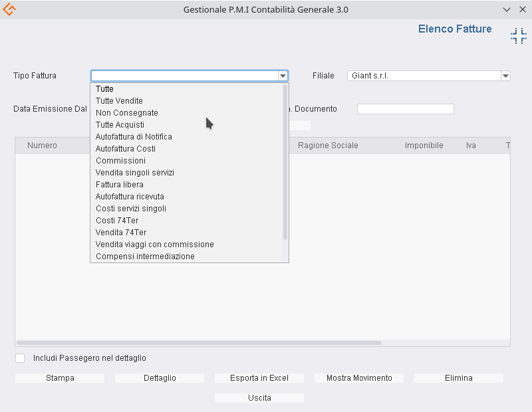Click the orange app logo icon

pos(9,10)
